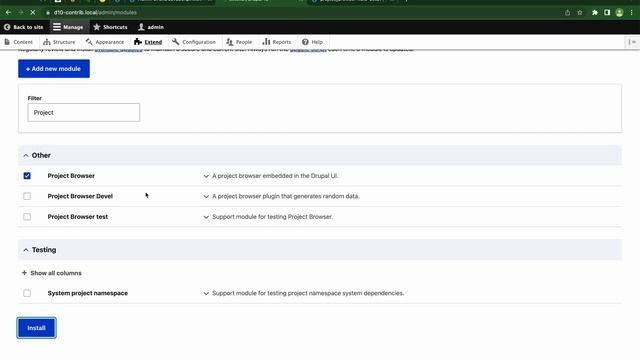
Task: Open the Help admin tab
Action: pyautogui.click(x=312, y=42)
